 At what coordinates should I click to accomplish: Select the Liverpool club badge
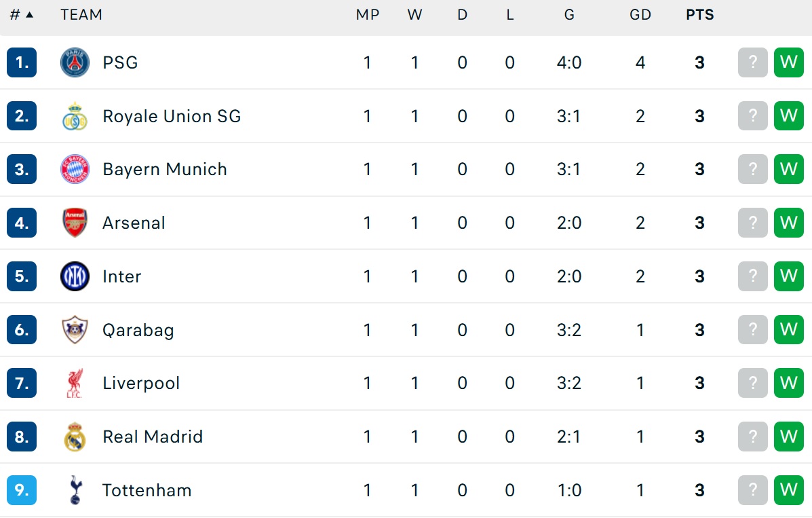(75, 383)
